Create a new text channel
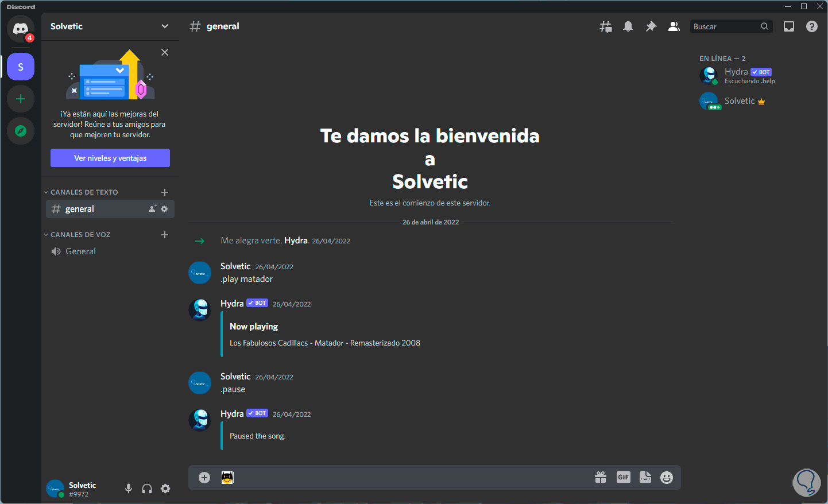The width and height of the screenshot is (828, 504). (x=165, y=192)
